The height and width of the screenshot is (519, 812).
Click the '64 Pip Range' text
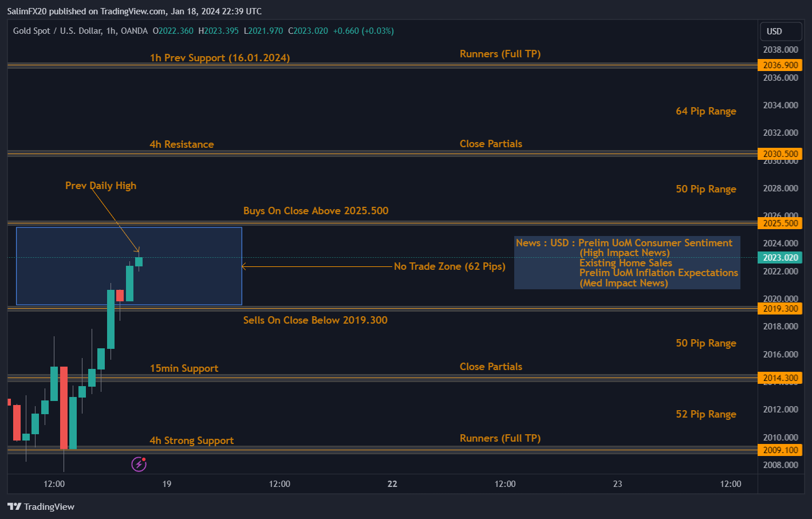[705, 111]
